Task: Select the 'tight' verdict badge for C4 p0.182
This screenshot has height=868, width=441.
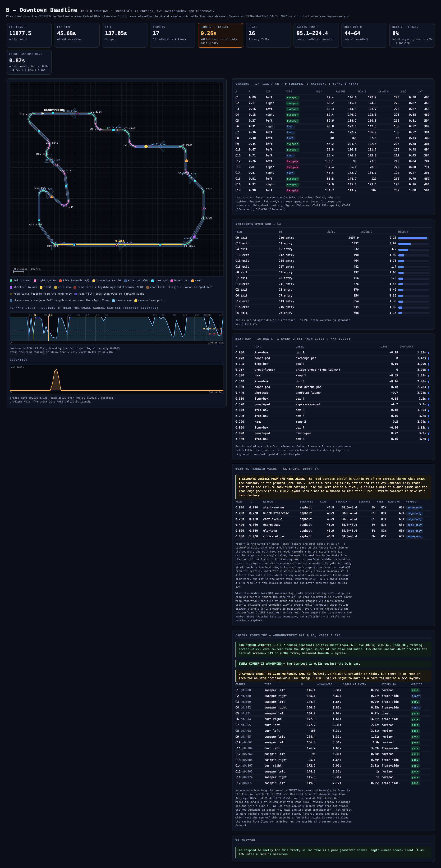Action: coord(416,708)
